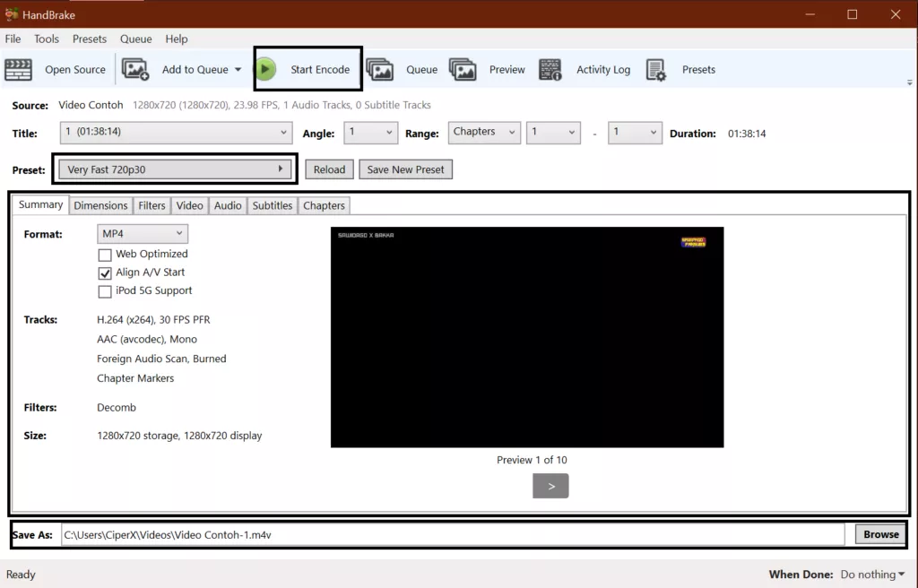Click the Open Source clapperboard icon
The height and width of the screenshot is (588, 918).
coord(19,69)
